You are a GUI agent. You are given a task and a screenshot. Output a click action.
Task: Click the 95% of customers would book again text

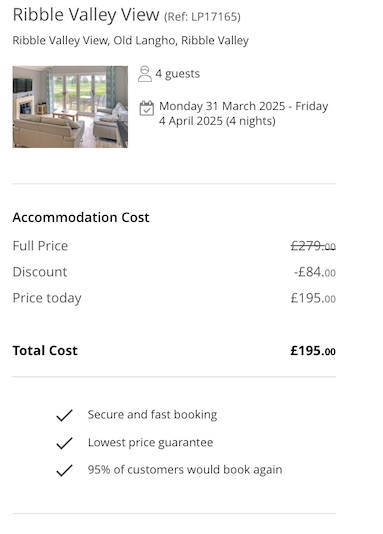185,470
